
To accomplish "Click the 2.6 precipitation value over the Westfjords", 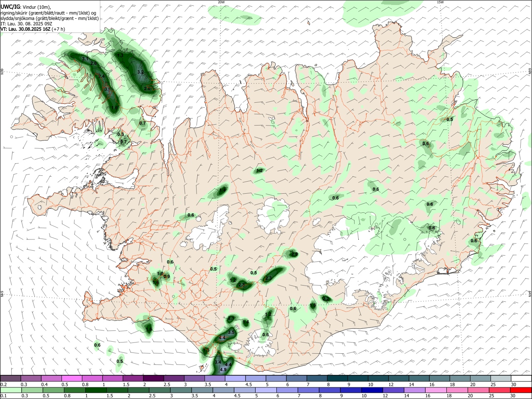I will point(94,63).
